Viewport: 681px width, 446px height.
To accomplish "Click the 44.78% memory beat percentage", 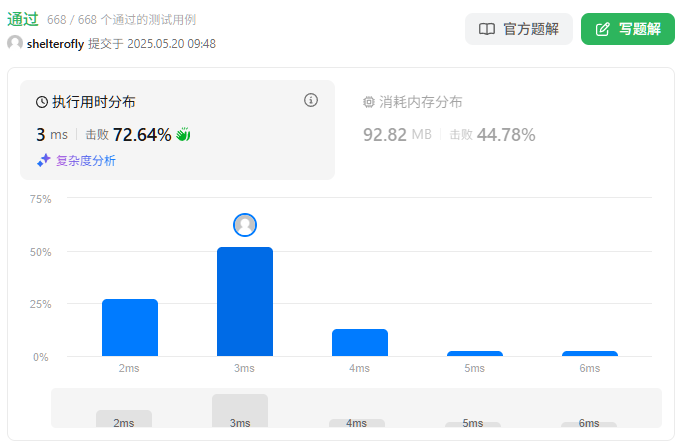I will tap(506, 135).
